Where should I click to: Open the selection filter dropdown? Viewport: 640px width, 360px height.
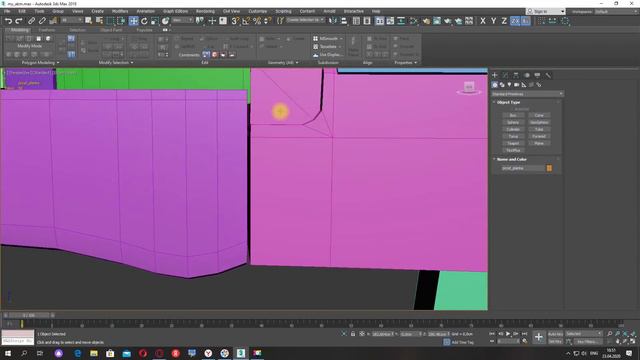(x=72, y=20)
